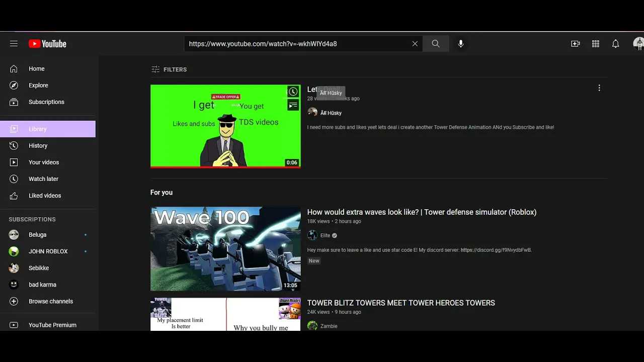Screen dimensions: 644x362
Task: Click the Zambie channel avatar
Action: coord(312,326)
